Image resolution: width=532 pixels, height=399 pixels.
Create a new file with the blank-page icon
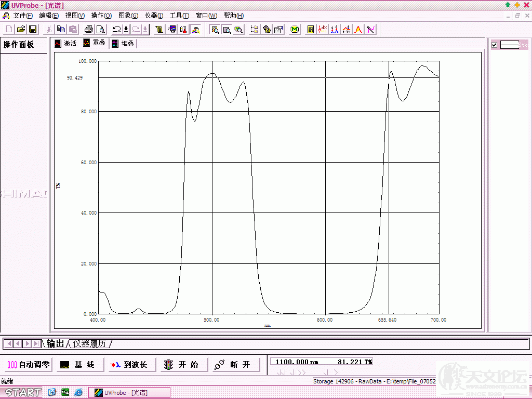[x=9, y=29]
